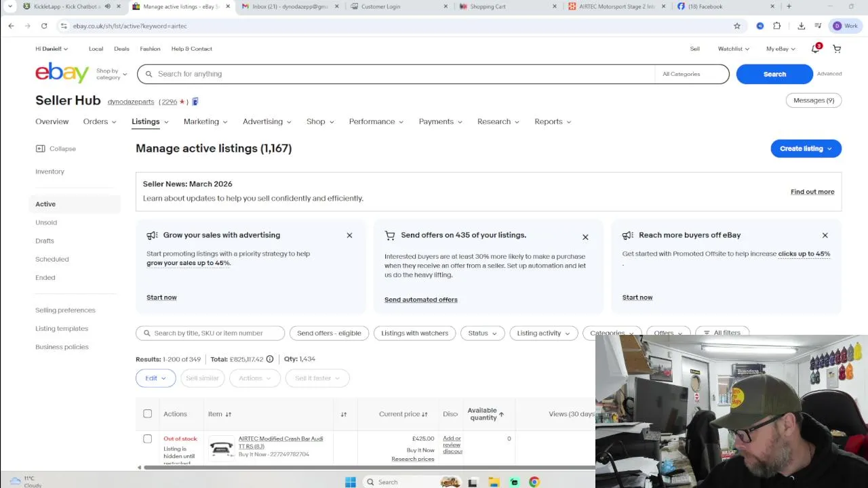Reload the page
This screenshot has height=488, width=868.
(x=44, y=26)
